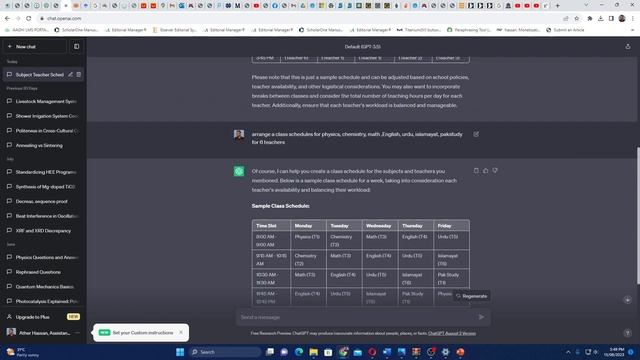
Task: Click the vertical page scrollbar
Action: coord(638,216)
